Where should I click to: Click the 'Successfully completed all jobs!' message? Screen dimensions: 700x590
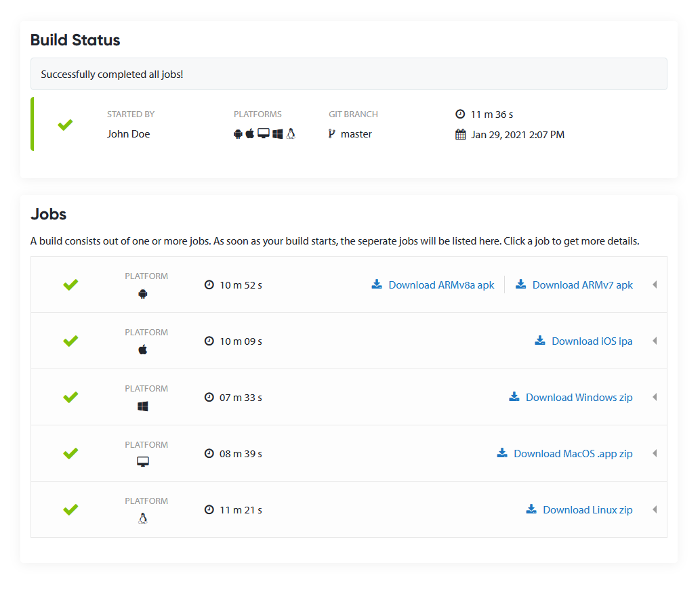tap(112, 74)
